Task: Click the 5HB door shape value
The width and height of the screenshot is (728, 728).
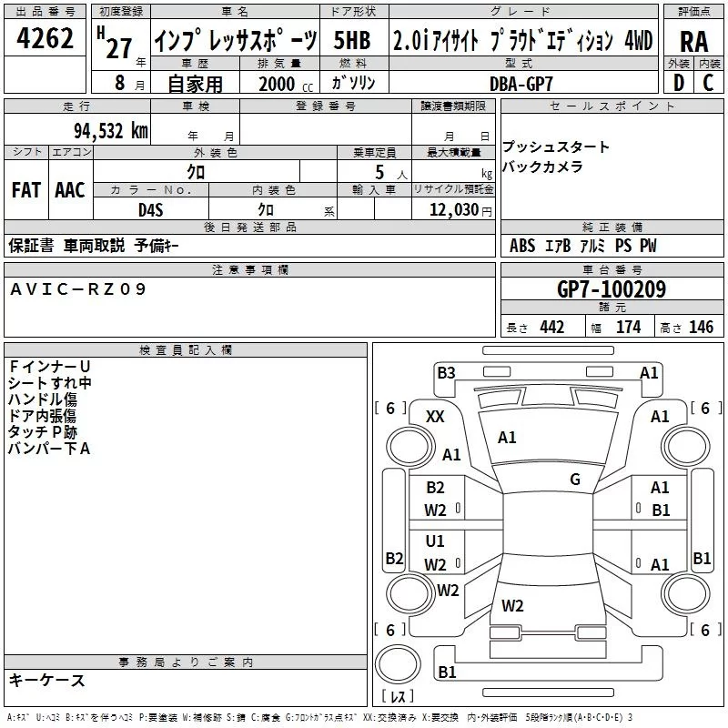Action: 351,41
